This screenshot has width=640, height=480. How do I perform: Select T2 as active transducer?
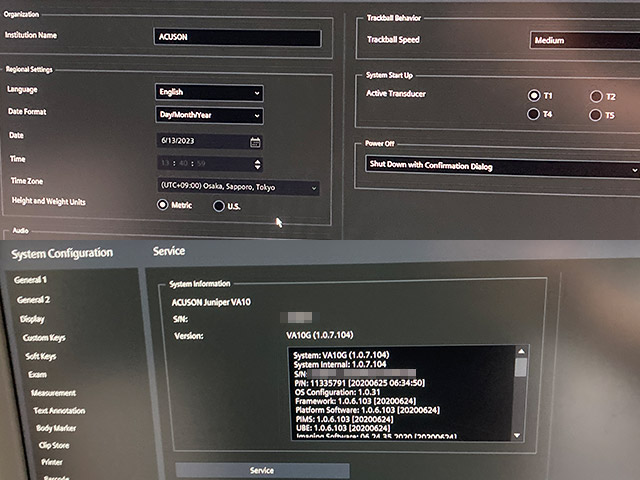[596, 96]
